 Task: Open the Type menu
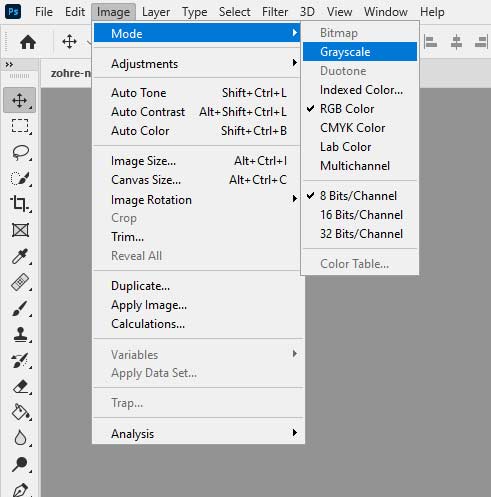coord(194,12)
